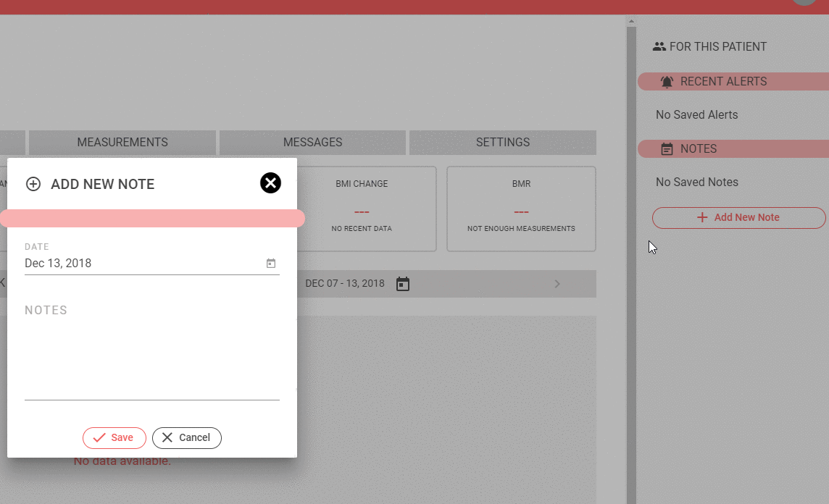Image resolution: width=829 pixels, height=504 pixels.
Task: Switch to the Measurements tab
Action: 122,142
